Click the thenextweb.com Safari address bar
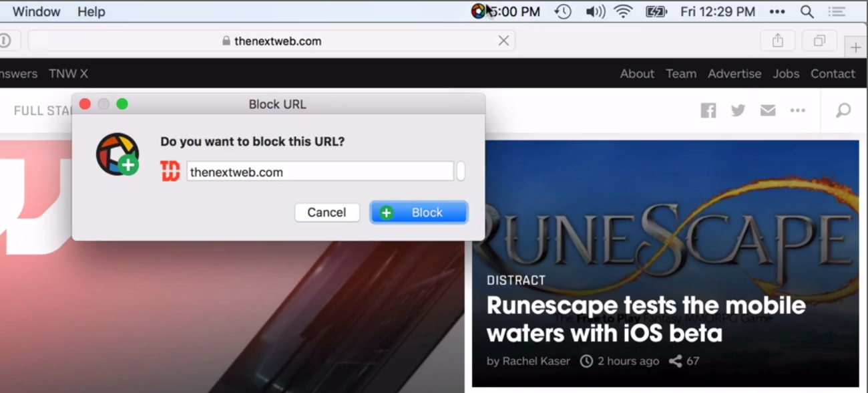Viewport: 868px width, 393px height. tap(272, 41)
